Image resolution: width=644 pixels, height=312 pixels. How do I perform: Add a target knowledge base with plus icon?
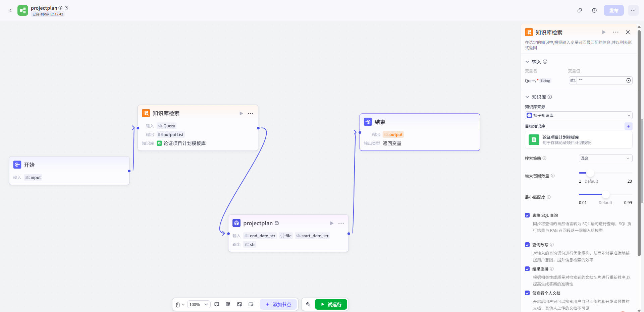tap(628, 126)
